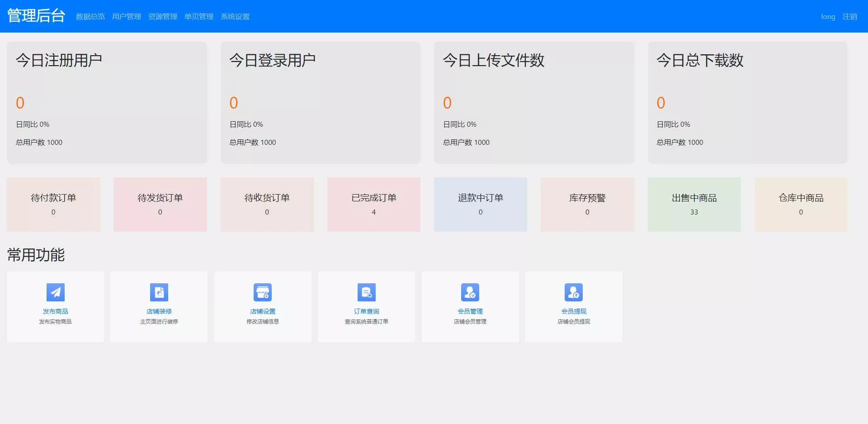Click the 会员管理 user icon
The image size is (868, 424).
coord(470,292)
